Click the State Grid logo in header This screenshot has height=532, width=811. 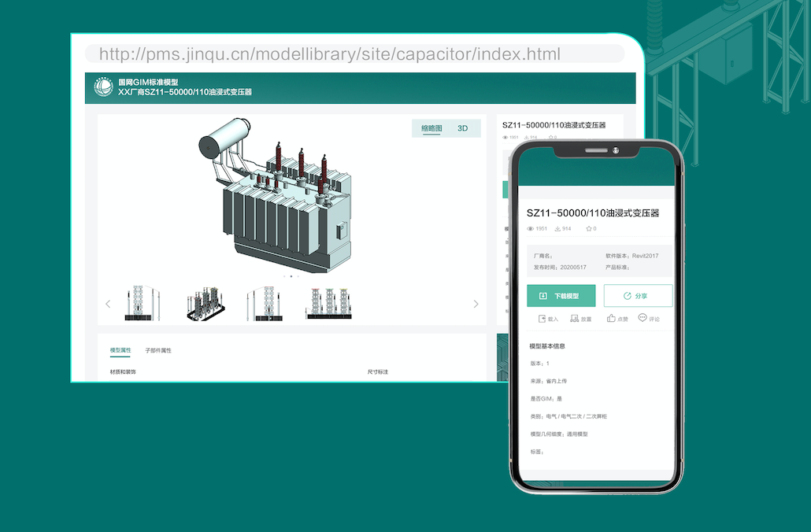104,87
